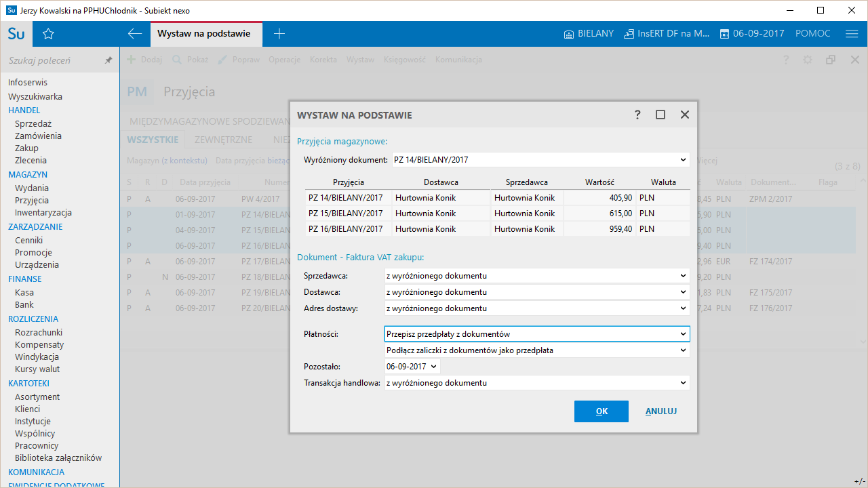Expand the Transakcja handlowa dropdown

pyautogui.click(x=682, y=383)
